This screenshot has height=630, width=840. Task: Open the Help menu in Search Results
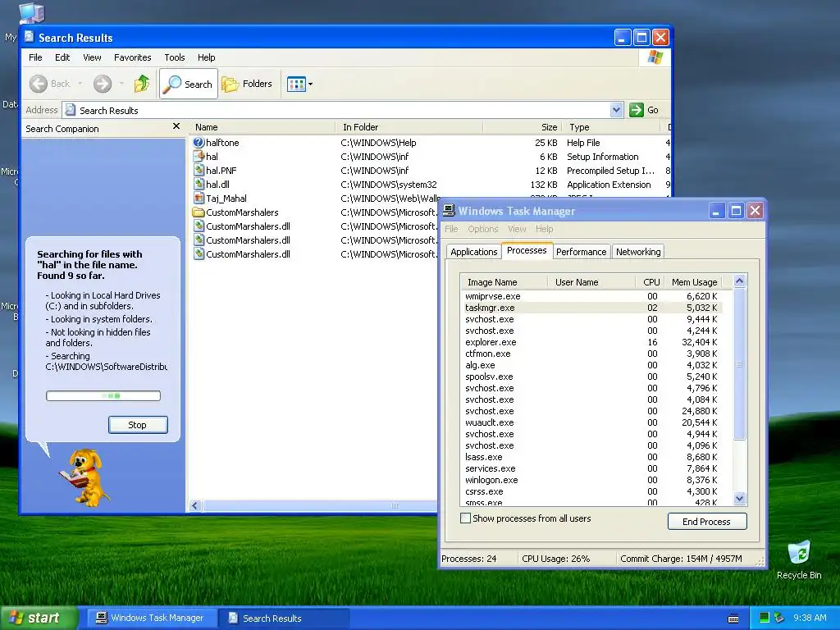[x=206, y=57]
